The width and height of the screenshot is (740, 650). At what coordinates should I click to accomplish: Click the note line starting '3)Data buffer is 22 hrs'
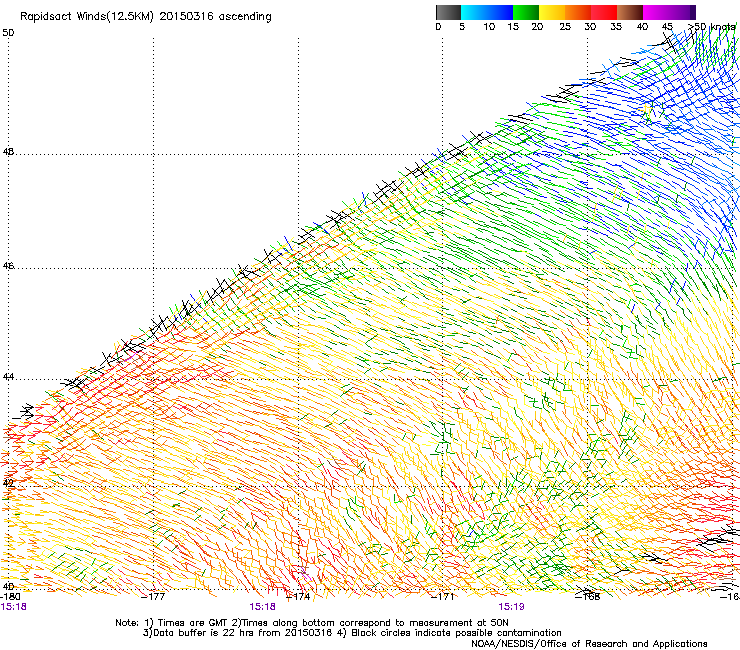pyautogui.click(x=352, y=633)
